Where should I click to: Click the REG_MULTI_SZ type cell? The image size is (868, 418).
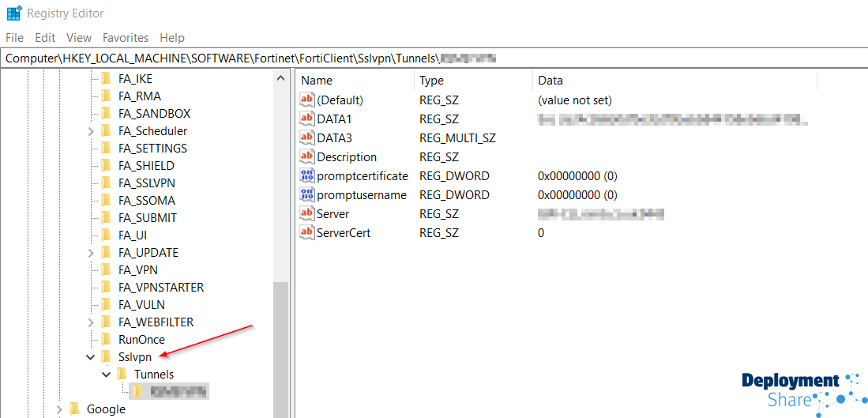click(457, 138)
